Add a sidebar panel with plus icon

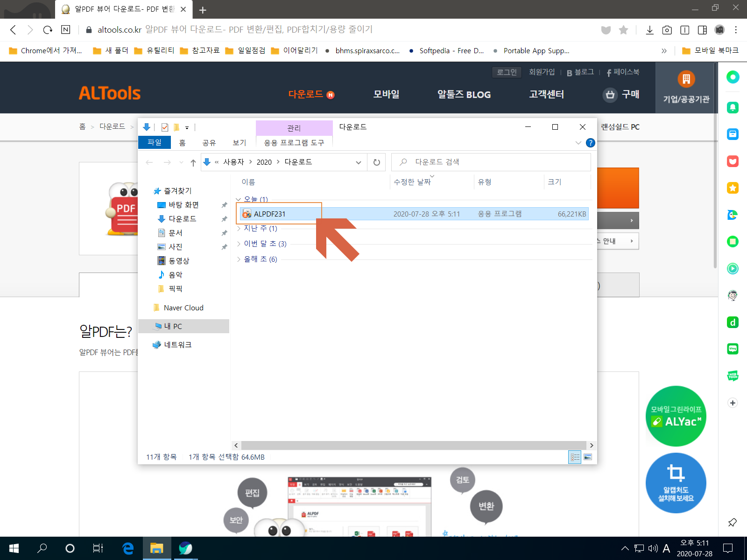click(733, 403)
